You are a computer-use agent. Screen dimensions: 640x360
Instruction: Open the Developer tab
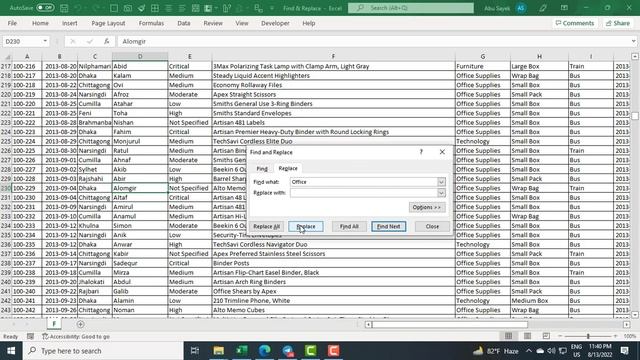tap(275, 23)
